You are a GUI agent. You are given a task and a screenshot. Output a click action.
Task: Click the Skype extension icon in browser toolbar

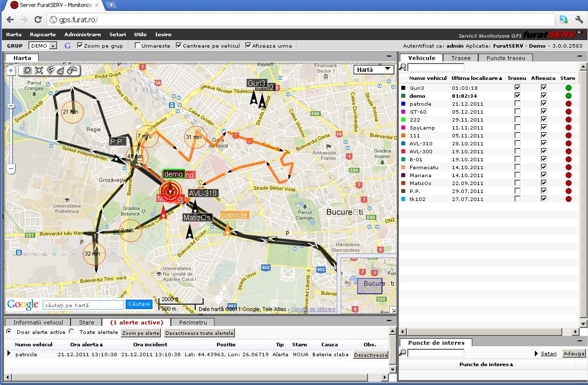(563, 19)
